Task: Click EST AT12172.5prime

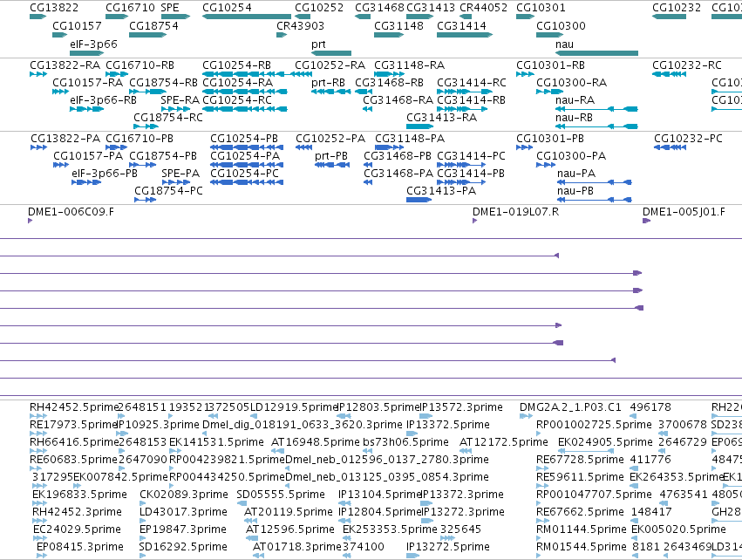Action: pos(504,442)
